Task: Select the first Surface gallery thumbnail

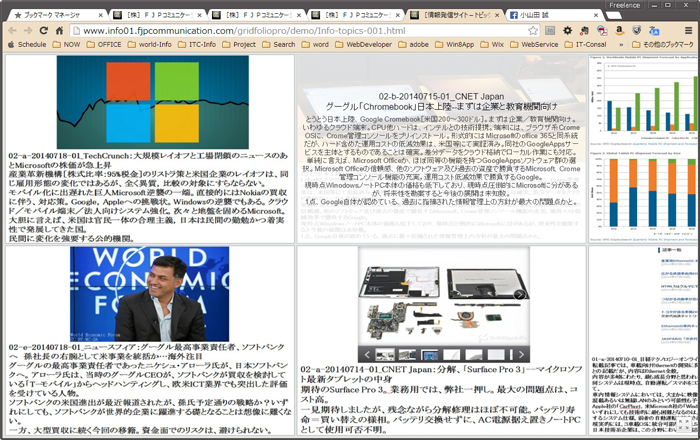Action: (384, 355)
